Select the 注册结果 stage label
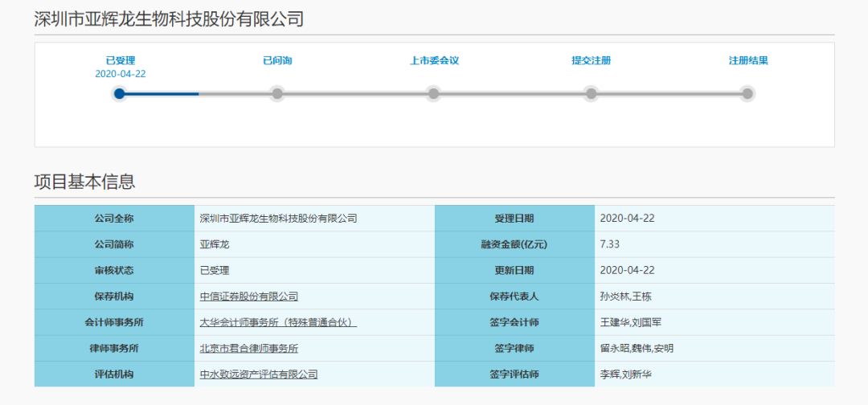The image size is (868, 405). (748, 61)
